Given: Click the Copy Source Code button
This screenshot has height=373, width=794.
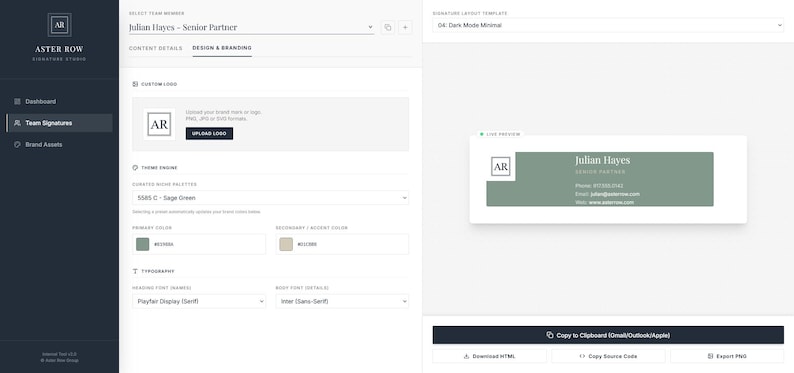Looking at the screenshot, I should (608, 356).
